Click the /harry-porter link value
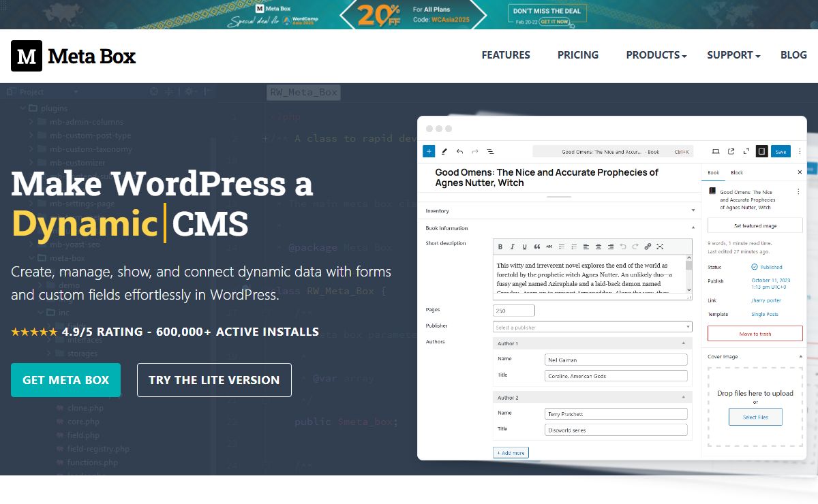Viewport: 818px width, 504px height. point(766,300)
